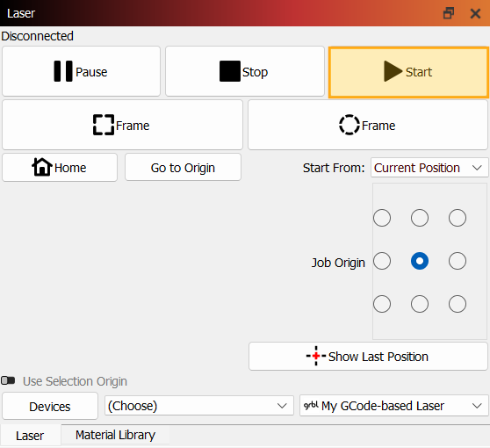Viewport: 490px width, 448px height.
Task: Click the square Frame button
Action: [123, 125]
